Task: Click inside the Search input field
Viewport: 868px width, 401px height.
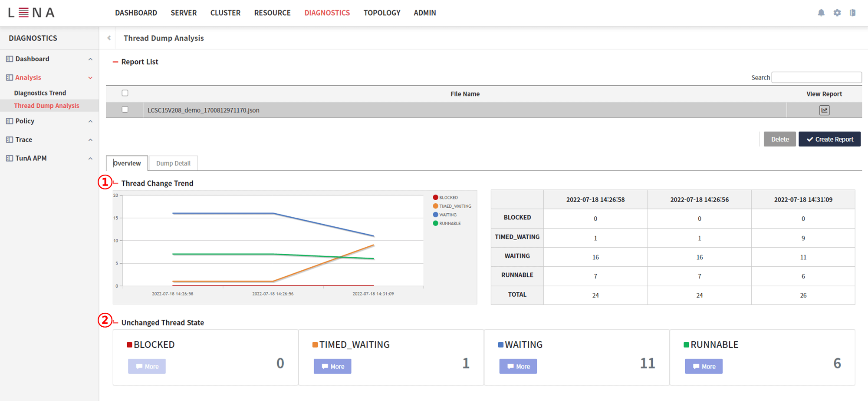Action: [x=816, y=77]
